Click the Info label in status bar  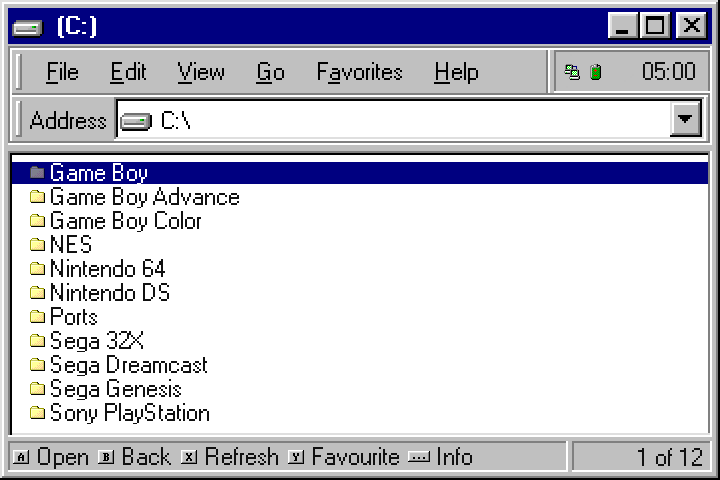click(x=455, y=457)
